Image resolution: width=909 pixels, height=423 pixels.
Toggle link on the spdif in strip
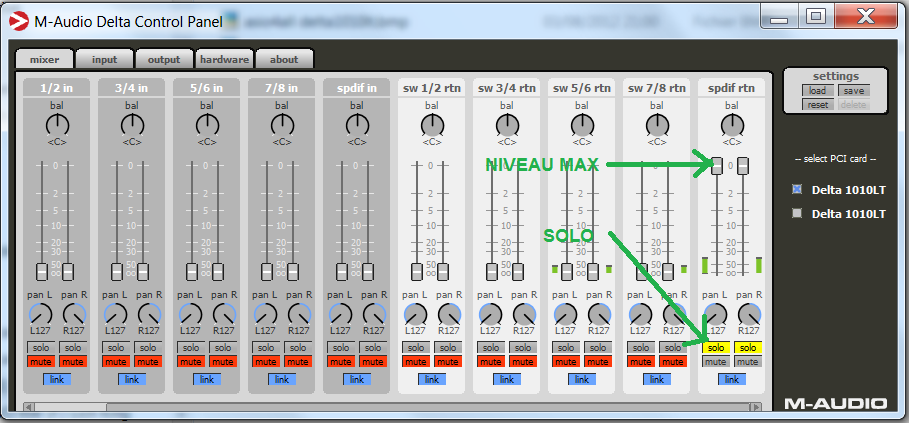tap(357, 380)
